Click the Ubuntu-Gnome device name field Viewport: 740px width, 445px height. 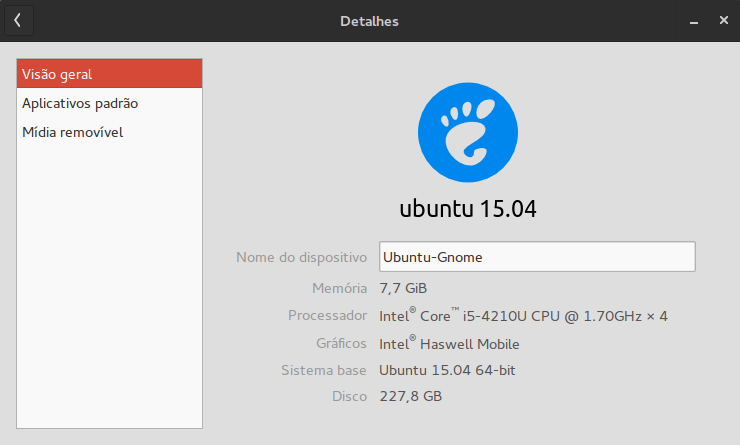click(x=537, y=257)
